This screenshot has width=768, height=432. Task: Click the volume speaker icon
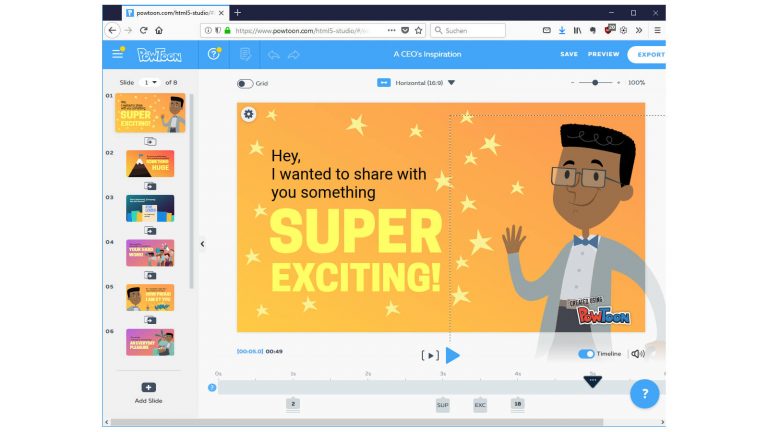(x=637, y=354)
